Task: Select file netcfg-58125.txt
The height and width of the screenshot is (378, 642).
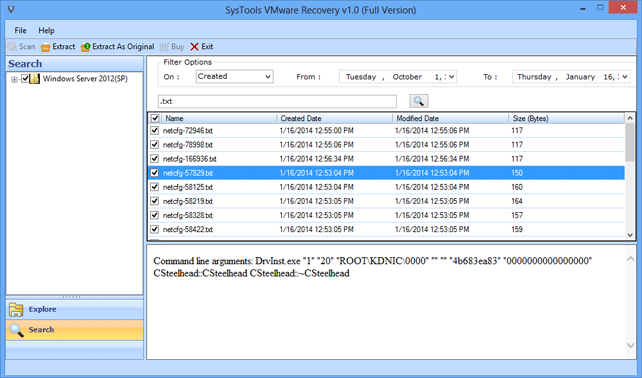Action: [188, 187]
